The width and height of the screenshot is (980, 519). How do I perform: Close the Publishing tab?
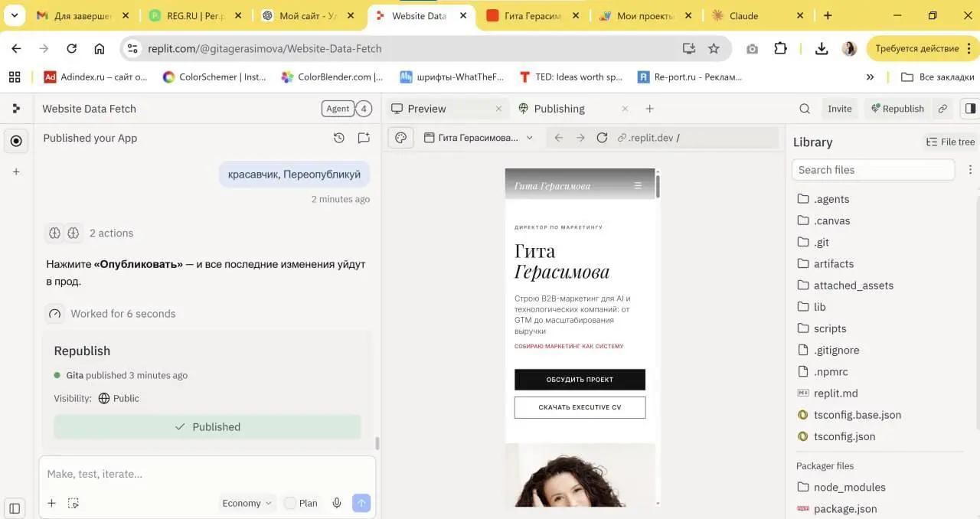click(x=625, y=109)
